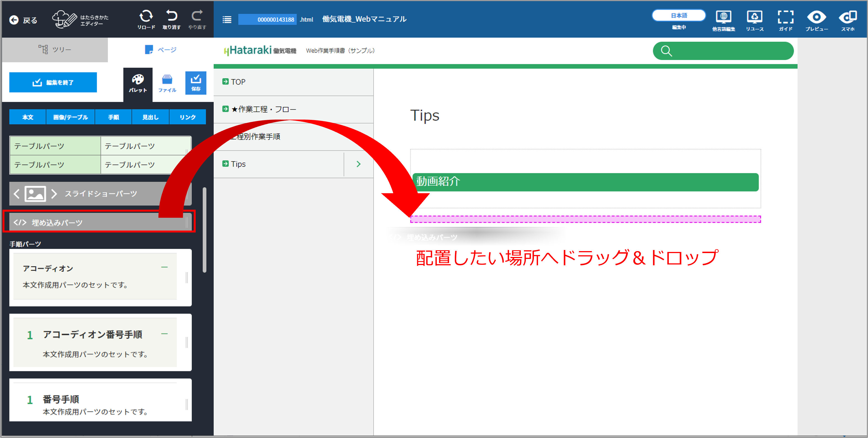Collapse the アコーディオン part minus sign
This screenshot has height=438, width=868.
coord(165,267)
